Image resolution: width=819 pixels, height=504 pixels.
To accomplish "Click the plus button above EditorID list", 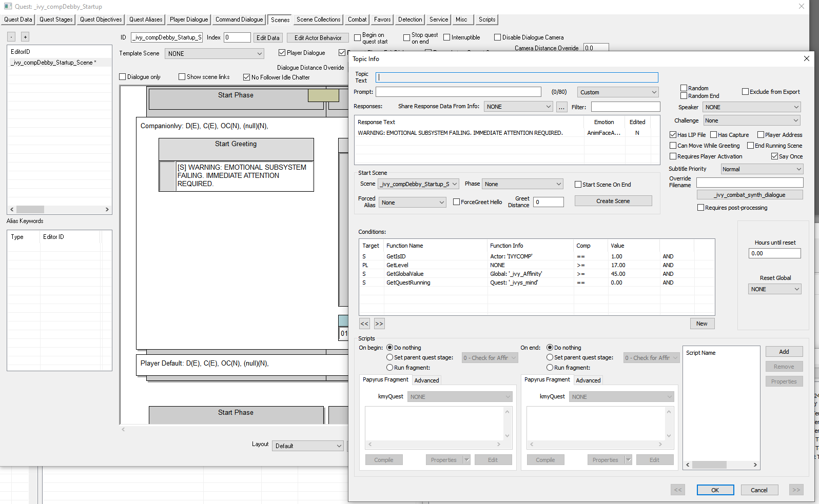I will pyautogui.click(x=25, y=37).
